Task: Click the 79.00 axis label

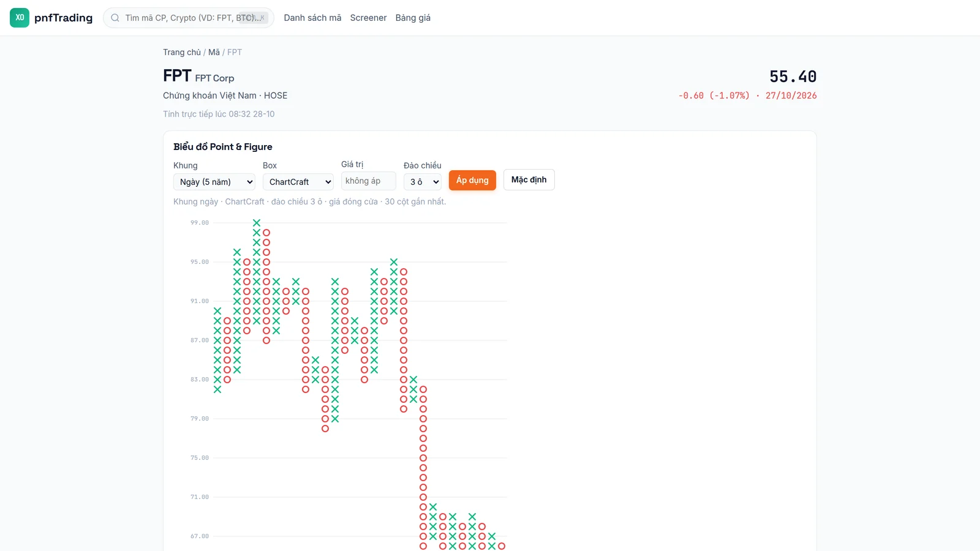Action: (200, 419)
